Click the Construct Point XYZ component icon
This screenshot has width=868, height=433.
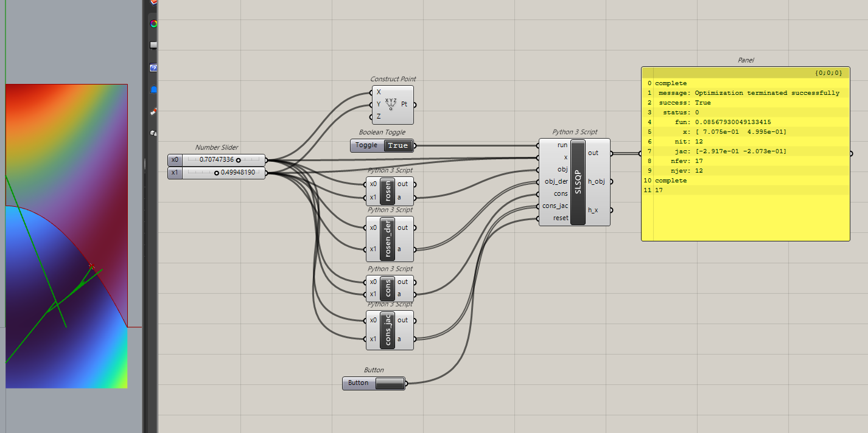pos(391,104)
